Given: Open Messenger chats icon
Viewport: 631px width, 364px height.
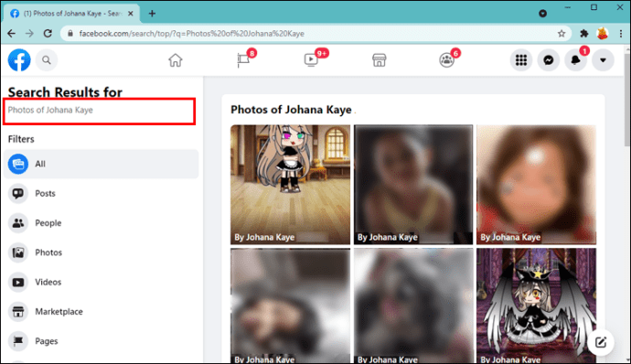Looking at the screenshot, I should 549,60.
